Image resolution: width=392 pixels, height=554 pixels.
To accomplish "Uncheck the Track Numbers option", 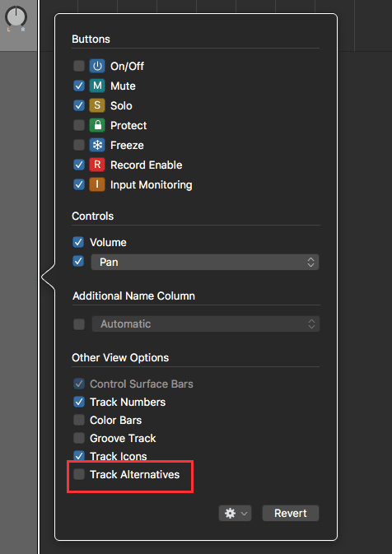I will click(79, 402).
